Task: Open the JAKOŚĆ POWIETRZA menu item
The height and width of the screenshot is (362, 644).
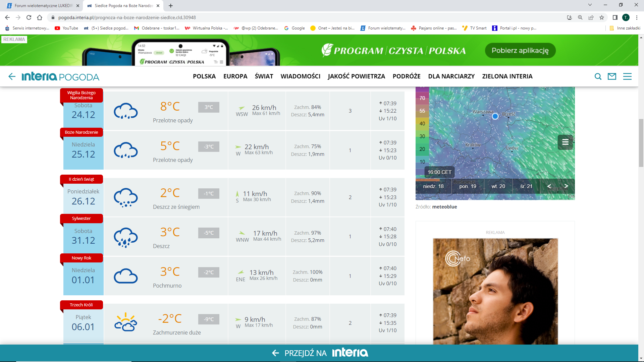Action: [x=356, y=76]
